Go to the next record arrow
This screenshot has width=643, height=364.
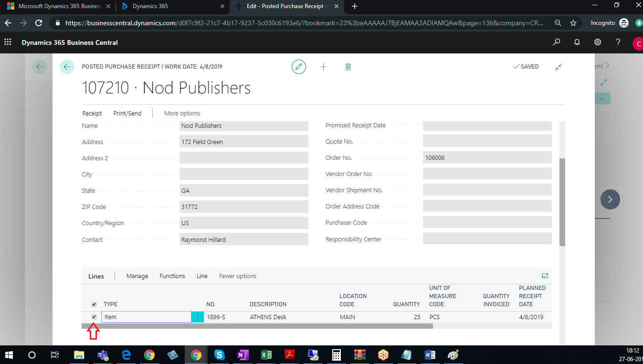[x=610, y=199]
